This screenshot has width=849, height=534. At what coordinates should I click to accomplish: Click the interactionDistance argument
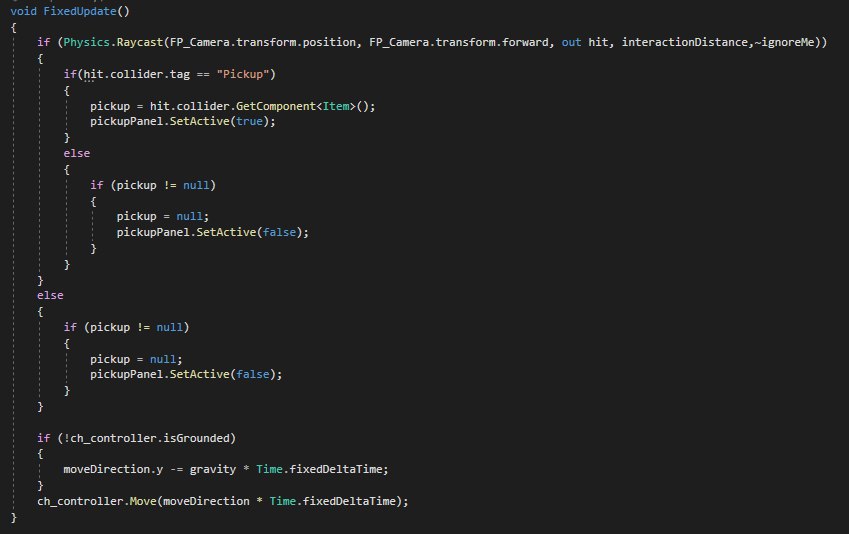(x=684, y=42)
